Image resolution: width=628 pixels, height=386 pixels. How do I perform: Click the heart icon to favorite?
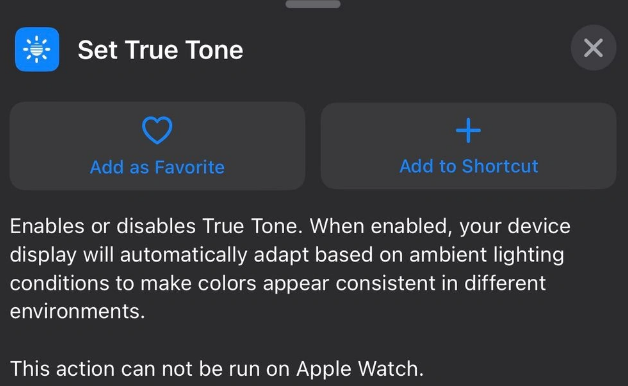[x=157, y=130]
